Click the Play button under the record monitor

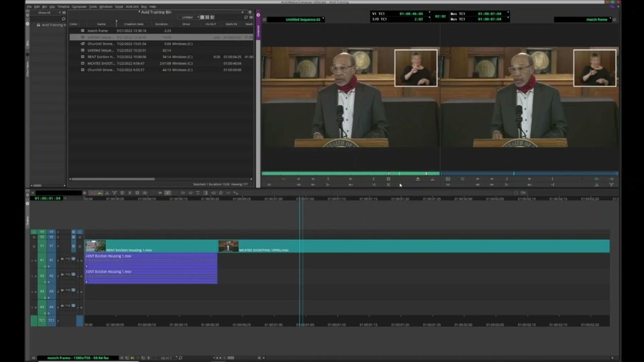tap(529, 179)
